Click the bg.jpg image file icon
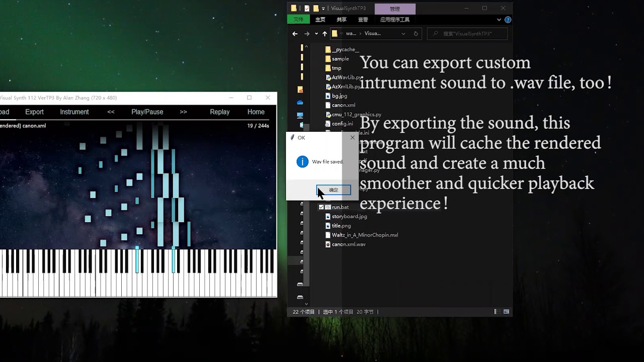 click(328, 96)
